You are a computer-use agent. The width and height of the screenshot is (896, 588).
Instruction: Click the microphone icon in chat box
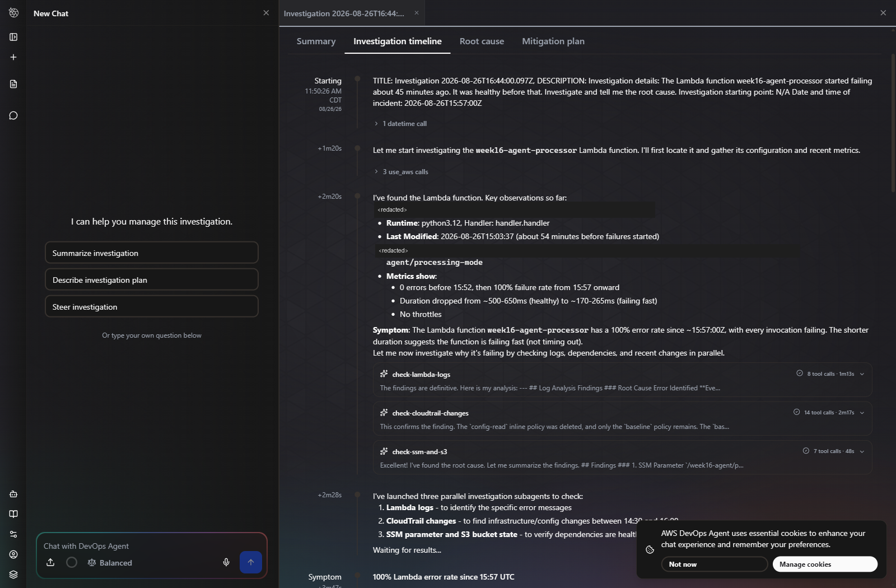[226, 562]
